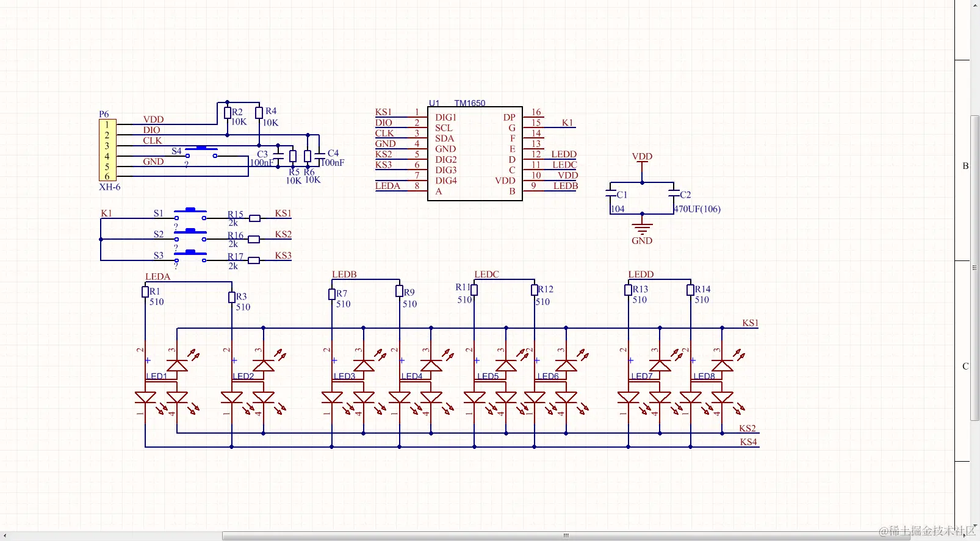Select the VDD power port above C1
The width and height of the screenshot is (980, 541).
642,160
